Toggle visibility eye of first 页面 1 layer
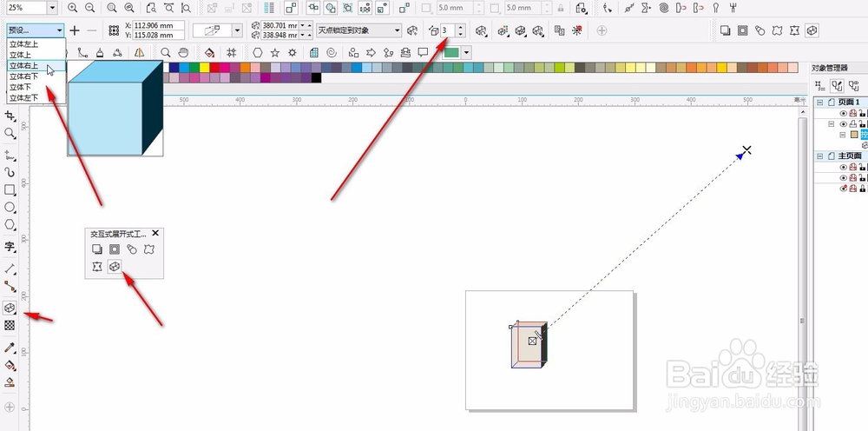 [844, 113]
